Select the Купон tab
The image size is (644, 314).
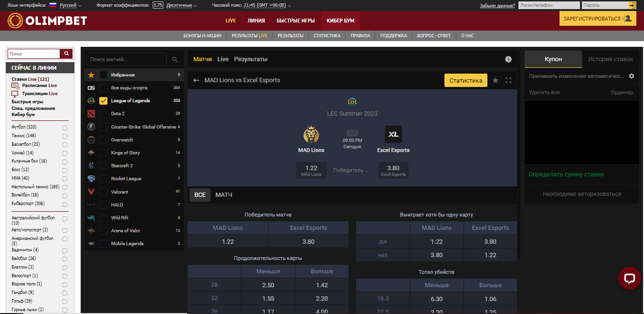tap(553, 59)
